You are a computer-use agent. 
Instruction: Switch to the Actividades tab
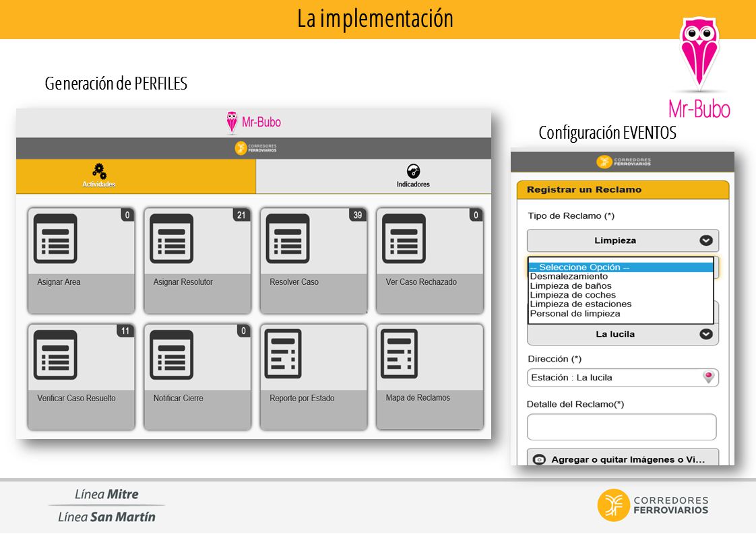136,176
